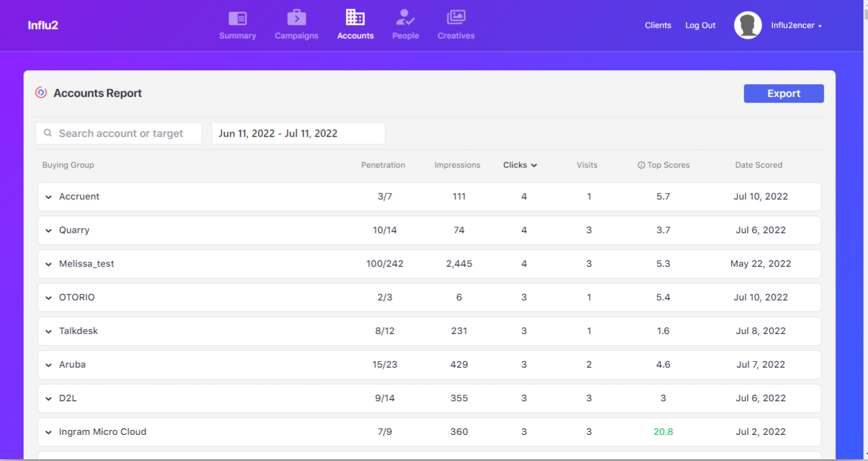Click the Ingram Micro Cloud account name
Screen dimensions: 868x461
pyautogui.click(x=103, y=432)
